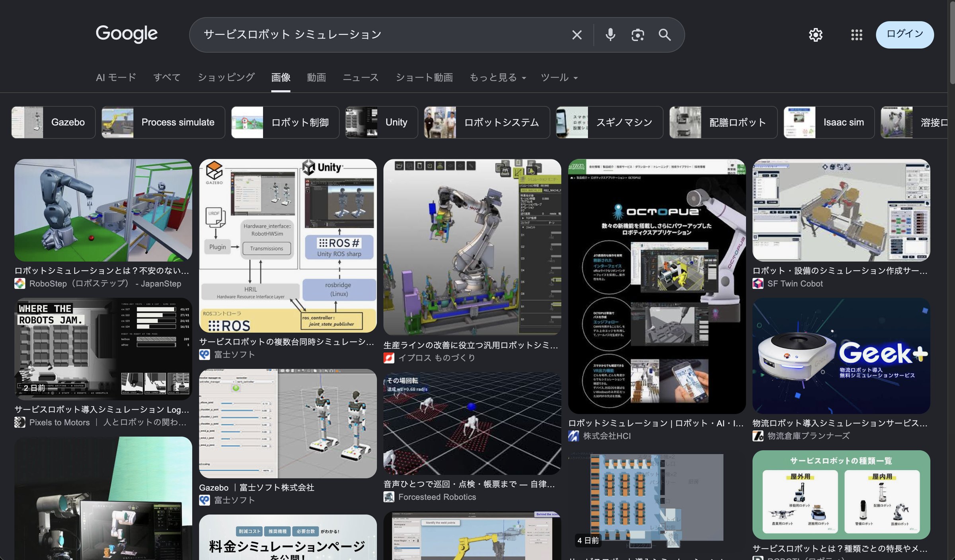This screenshot has height=560, width=955.
Task: Open サービスロボット導入シミュレーション Log link
Action: [x=102, y=410]
